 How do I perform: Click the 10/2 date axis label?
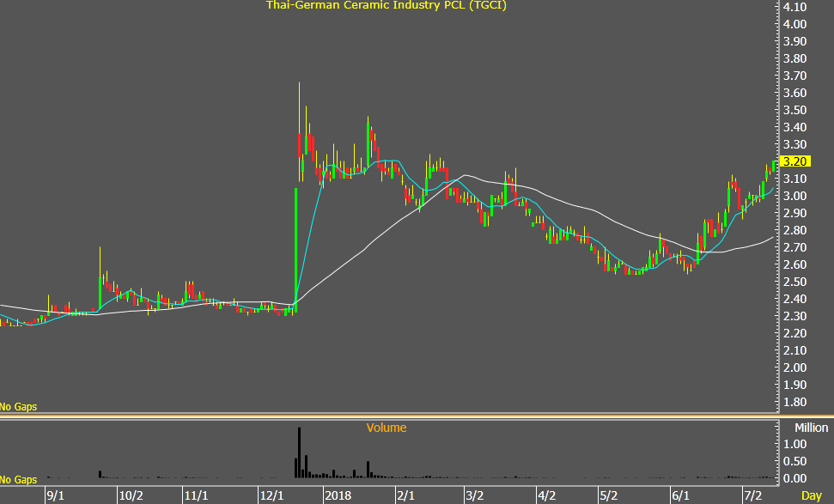tap(131, 495)
